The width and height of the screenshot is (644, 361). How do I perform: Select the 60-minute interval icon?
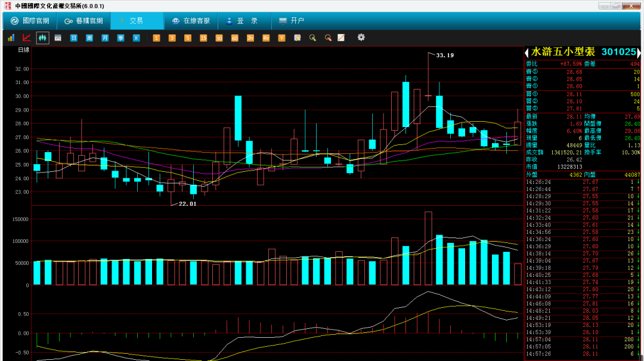click(x=234, y=38)
